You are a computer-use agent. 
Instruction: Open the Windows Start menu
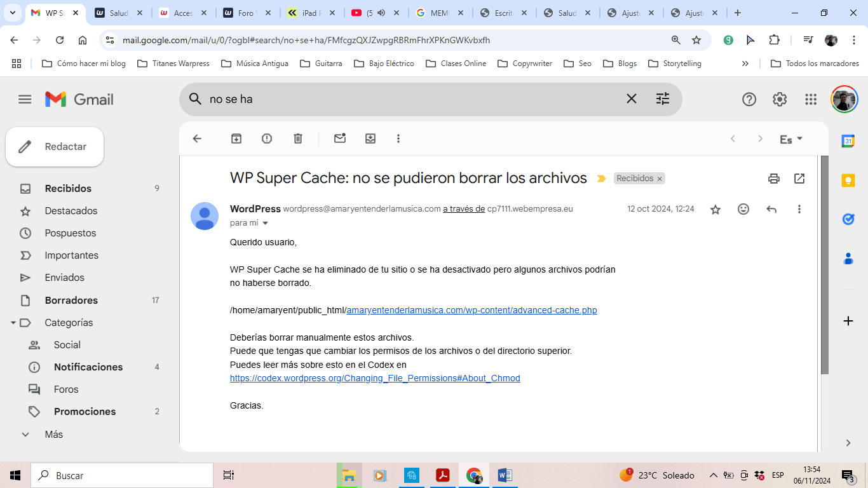(15, 475)
